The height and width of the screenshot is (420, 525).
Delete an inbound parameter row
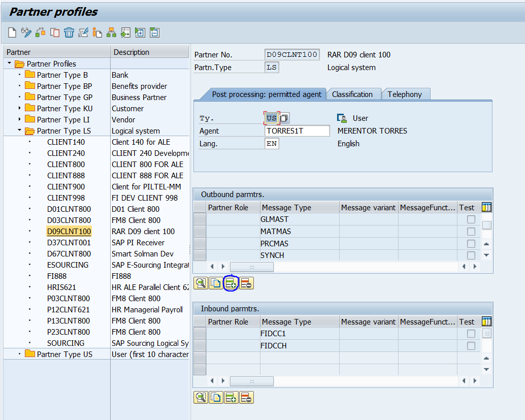click(x=246, y=397)
